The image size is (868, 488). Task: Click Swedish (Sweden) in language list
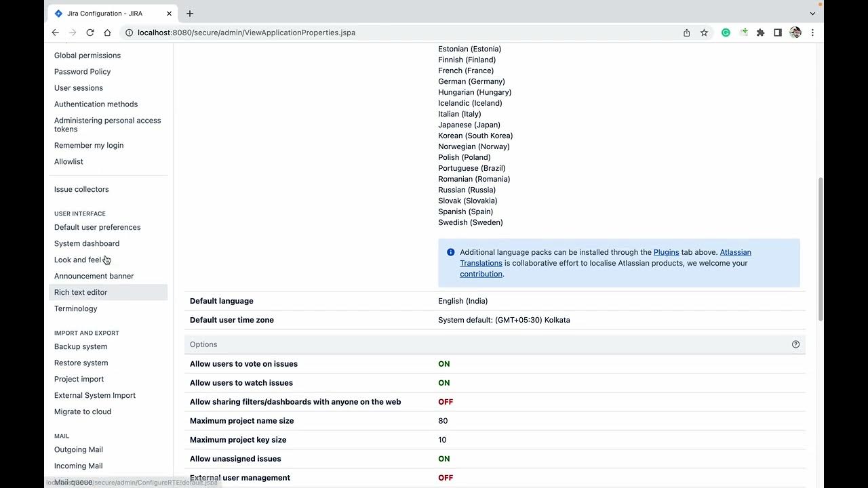pyautogui.click(x=471, y=222)
